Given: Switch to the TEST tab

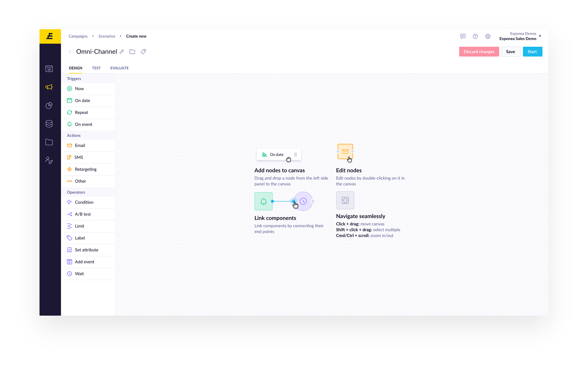Looking at the screenshot, I should (x=96, y=68).
